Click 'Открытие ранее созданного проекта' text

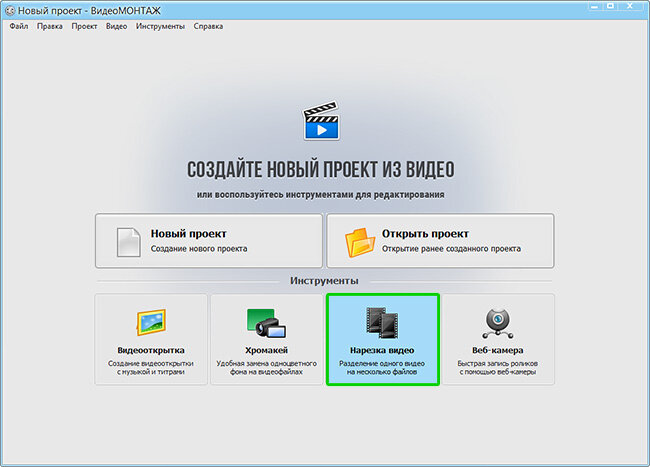[x=451, y=249]
